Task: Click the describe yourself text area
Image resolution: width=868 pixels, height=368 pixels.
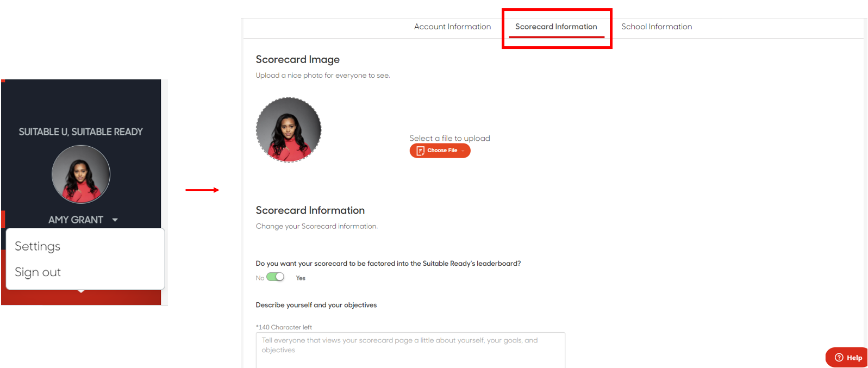Action: pos(410,350)
